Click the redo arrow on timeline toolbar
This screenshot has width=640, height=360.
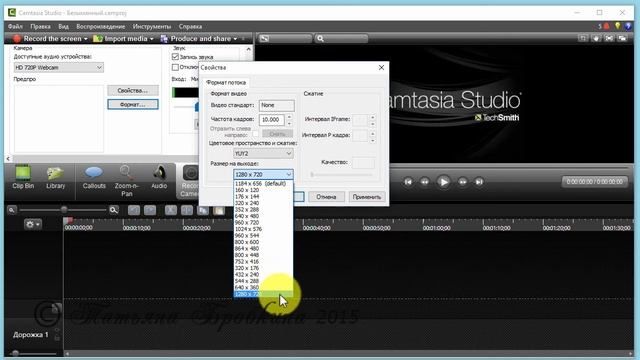[150, 210]
